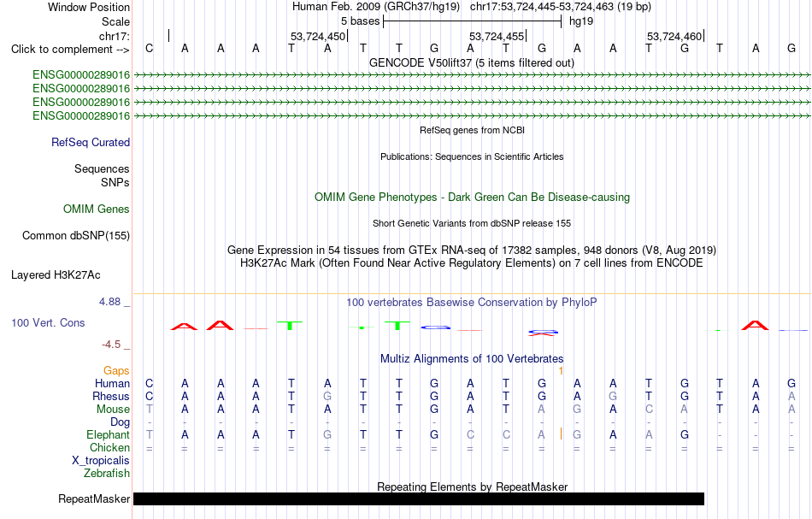
Task: Click 'Publications: Sequences in Scientific Articles' title
Action: [472, 157]
